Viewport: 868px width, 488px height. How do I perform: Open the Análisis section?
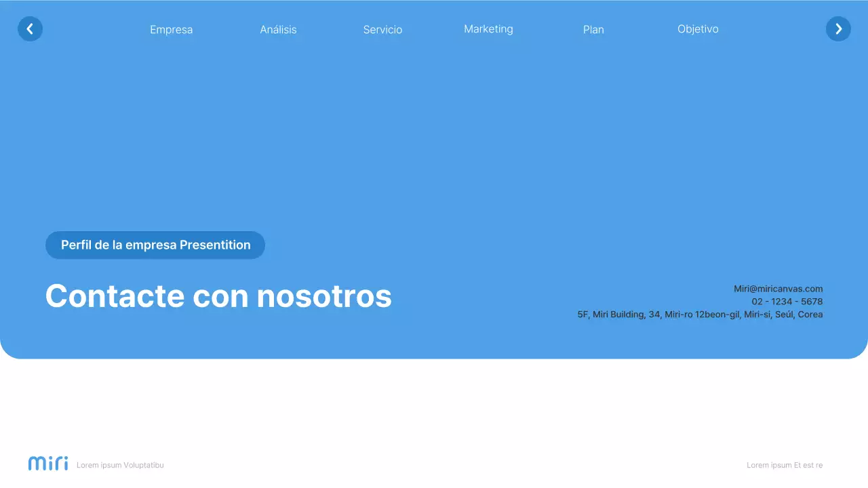278,29
